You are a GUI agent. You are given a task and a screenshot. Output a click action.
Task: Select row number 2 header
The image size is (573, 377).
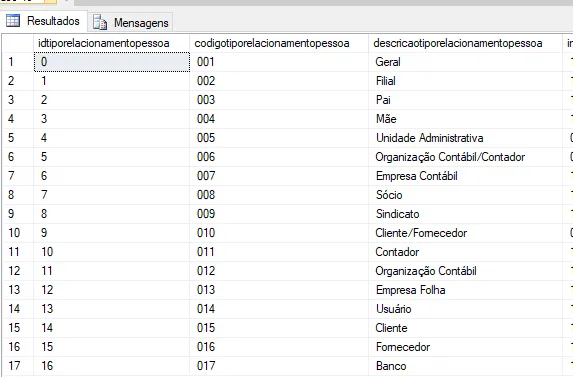(x=18, y=81)
